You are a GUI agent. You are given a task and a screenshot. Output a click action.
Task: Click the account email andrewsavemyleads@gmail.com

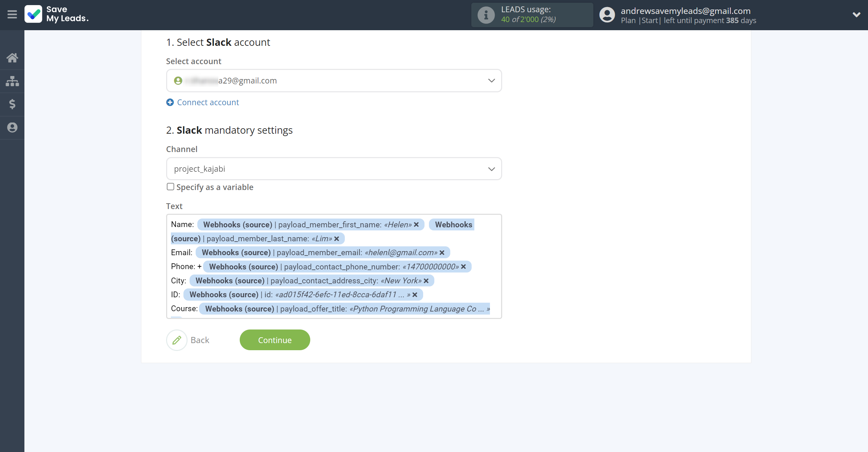[686, 11]
